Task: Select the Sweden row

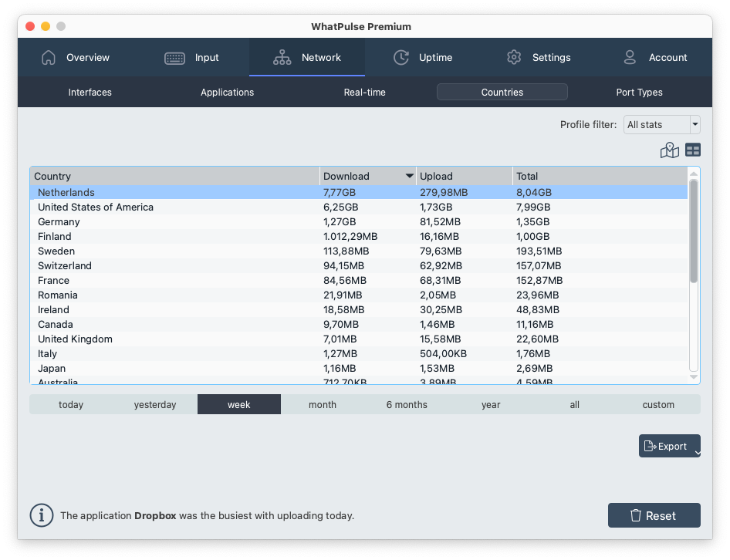Action: coord(359,251)
